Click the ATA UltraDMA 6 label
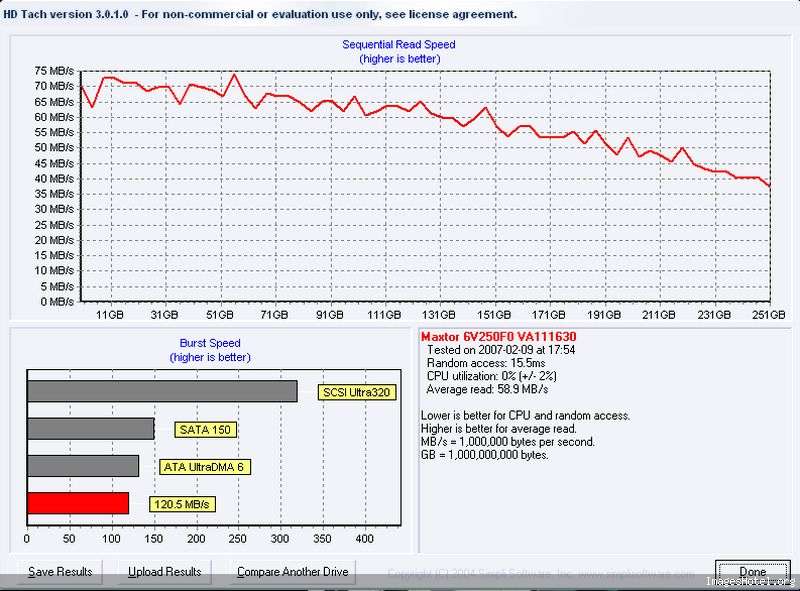This screenshot has height=591, width=800. click(204, 467)
